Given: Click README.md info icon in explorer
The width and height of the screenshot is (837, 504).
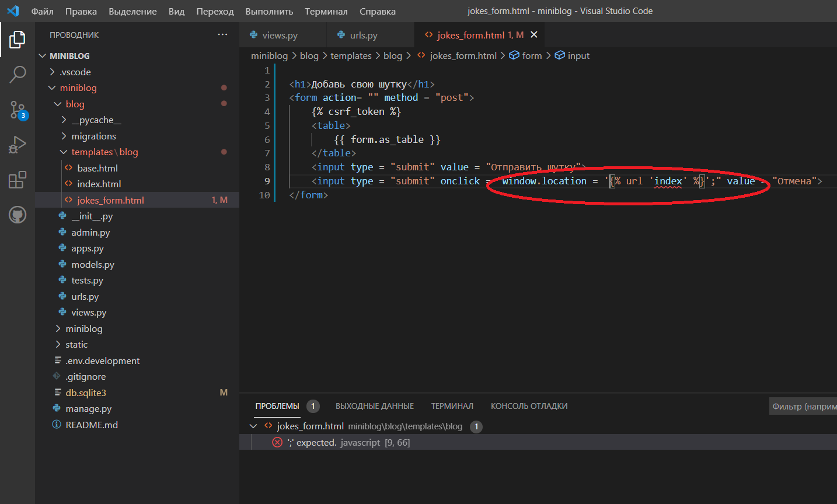Looking at the screenshot, I should (57, 425).
